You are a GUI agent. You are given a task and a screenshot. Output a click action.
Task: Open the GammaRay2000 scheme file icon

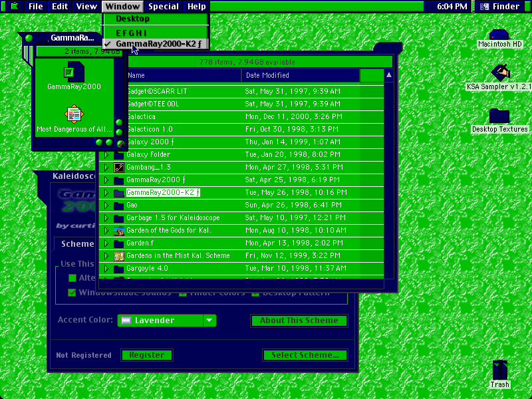coord(74,71)
